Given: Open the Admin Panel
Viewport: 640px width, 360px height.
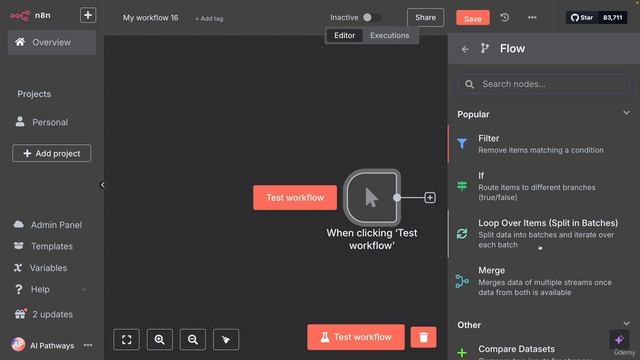Looking at the screenshot, I should [x=48, y=225].
